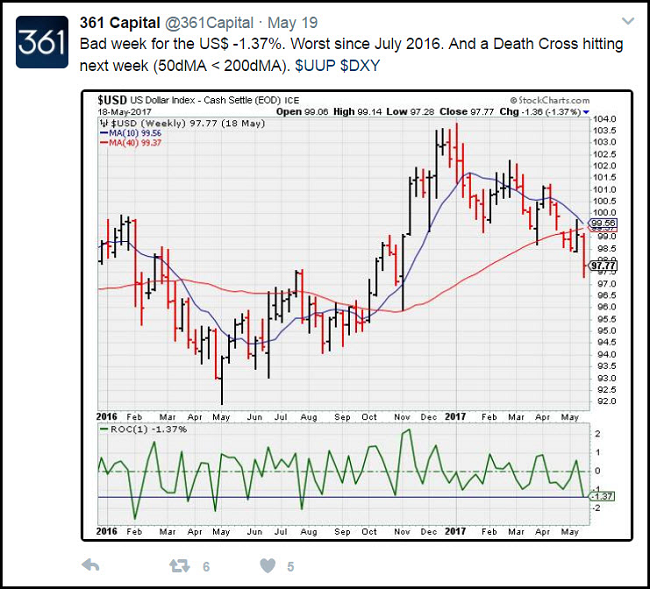Click the StockCharts.com credit text
Screen dimensions: 650x589
550,100
